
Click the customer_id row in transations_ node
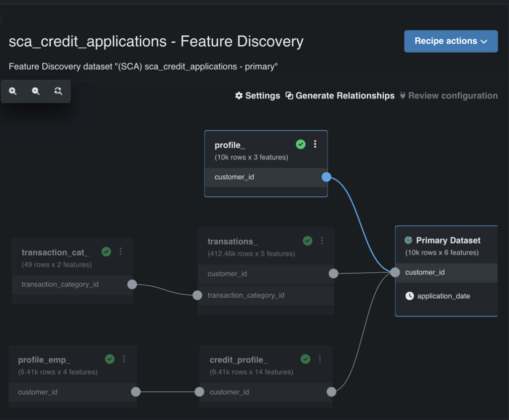click(x=266, y=274)
